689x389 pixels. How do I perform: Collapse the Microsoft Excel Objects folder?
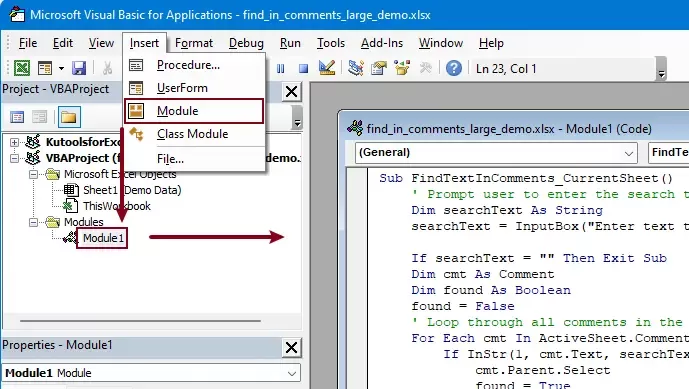(x=33, y=175)
